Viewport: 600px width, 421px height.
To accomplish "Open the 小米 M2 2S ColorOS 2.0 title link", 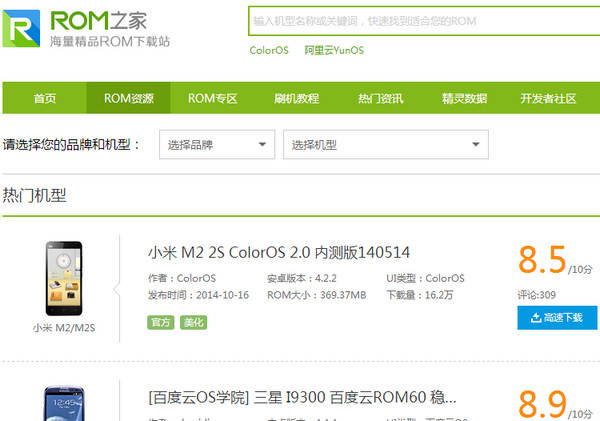I will (279, 252).
